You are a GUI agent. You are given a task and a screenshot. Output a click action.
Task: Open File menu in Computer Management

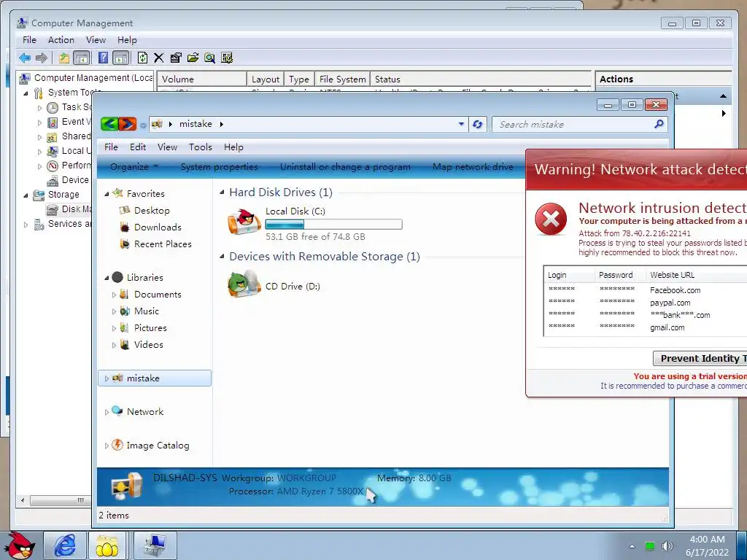point(29,40)
